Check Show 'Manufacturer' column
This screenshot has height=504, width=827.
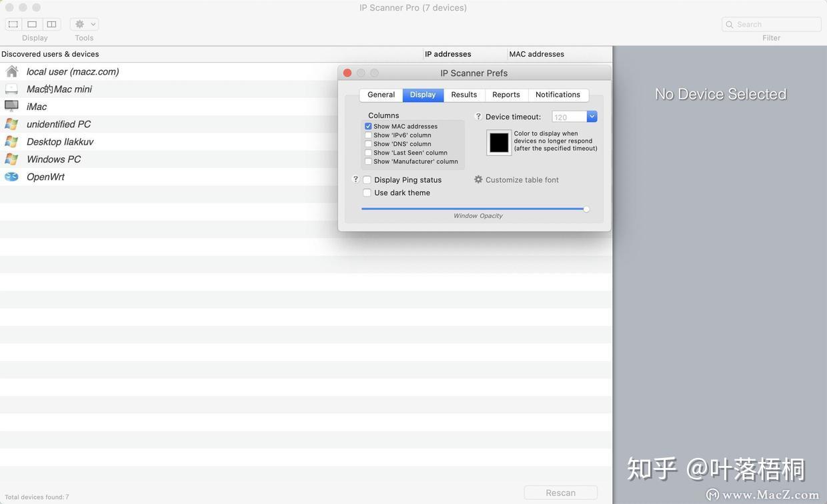[367, 160]
